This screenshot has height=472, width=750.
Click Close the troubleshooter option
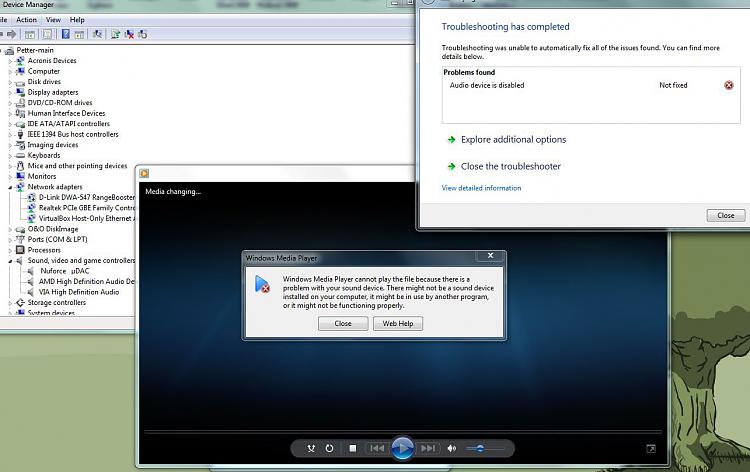coord(510,166)
